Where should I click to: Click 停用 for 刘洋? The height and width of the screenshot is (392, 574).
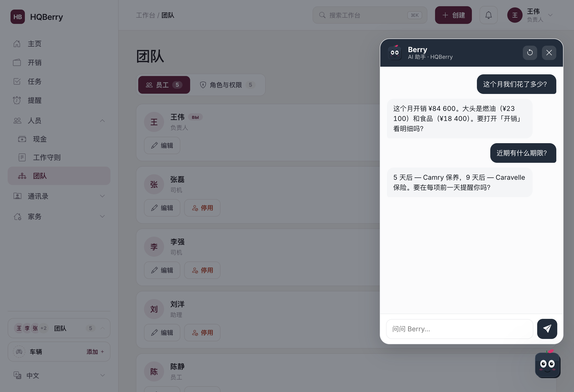tap(202, 332)
